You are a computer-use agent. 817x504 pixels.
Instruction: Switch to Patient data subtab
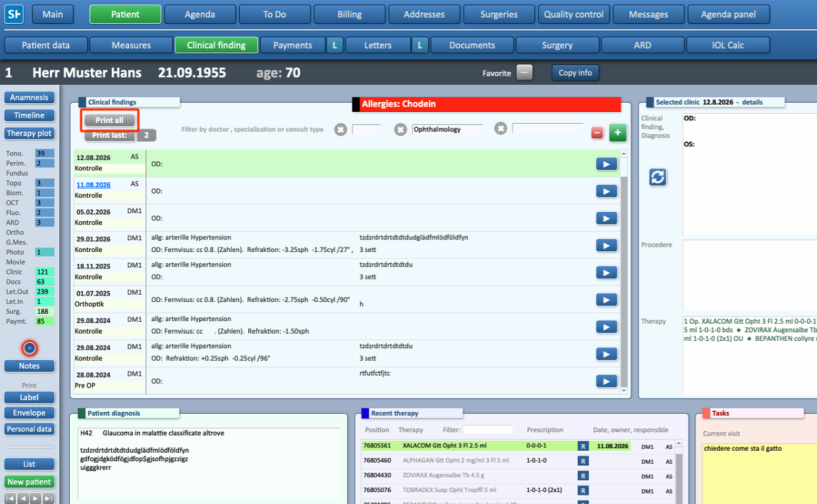46,45
